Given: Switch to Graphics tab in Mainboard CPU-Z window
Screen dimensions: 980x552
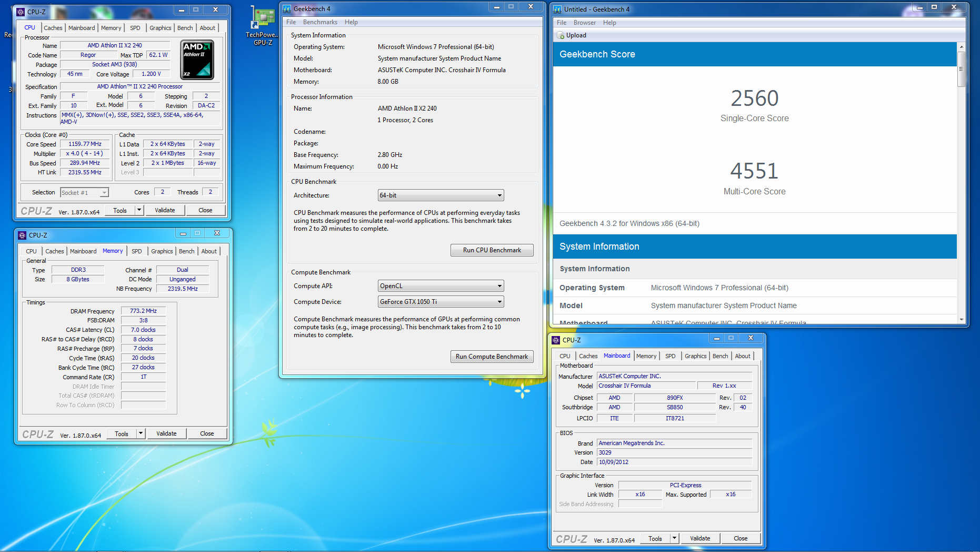Looking at the screenshot, I should coord(696,356).
